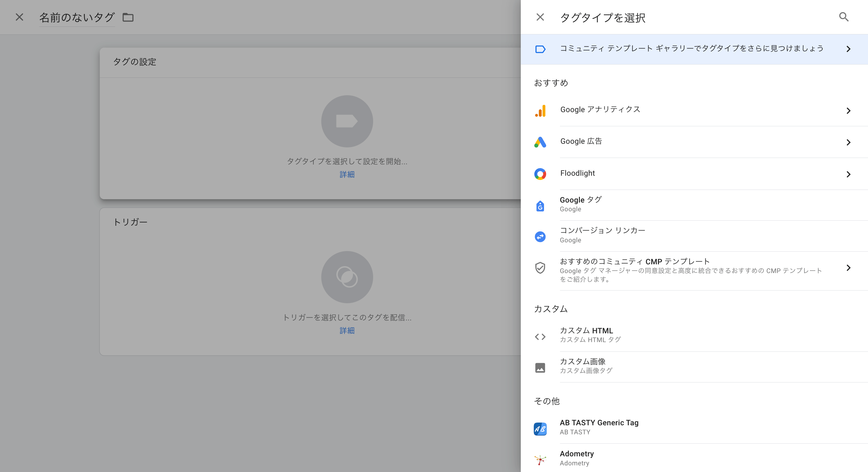Open おすすめのコミュニティ CMP テンプレート
Viewport: 868px width, 472px height.
[x=694, y=271]
